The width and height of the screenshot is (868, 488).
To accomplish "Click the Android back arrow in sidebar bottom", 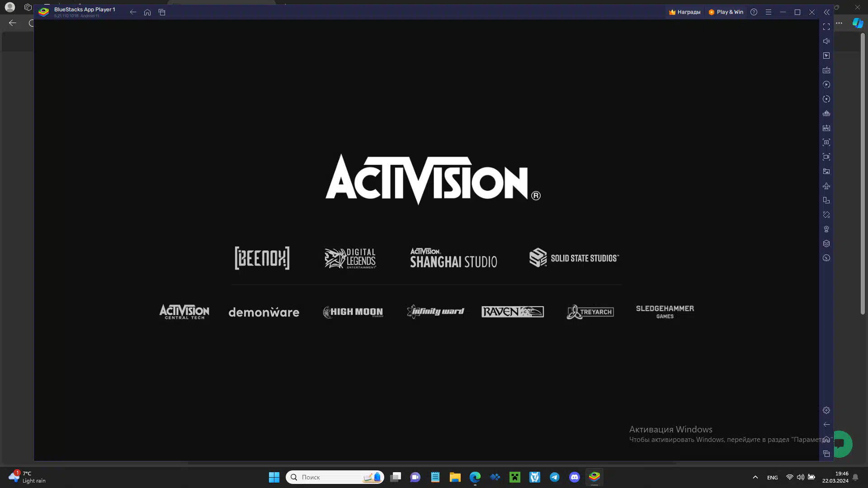I will [826, 425].
